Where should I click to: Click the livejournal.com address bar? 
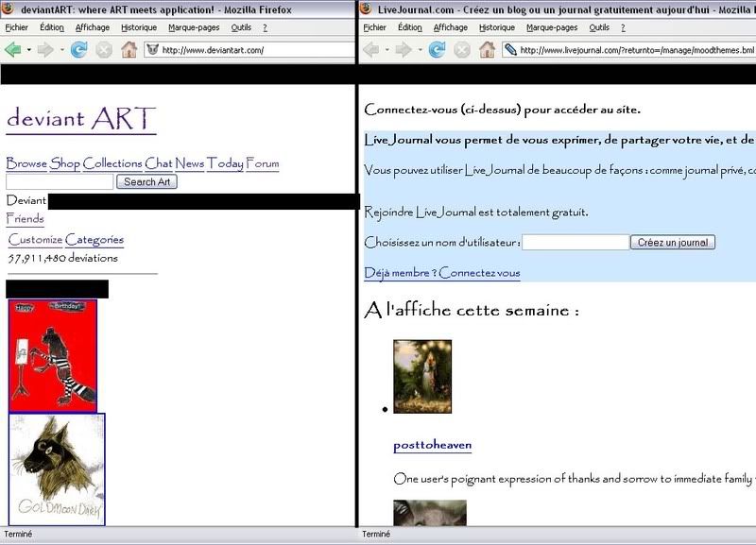click(628, 50)
